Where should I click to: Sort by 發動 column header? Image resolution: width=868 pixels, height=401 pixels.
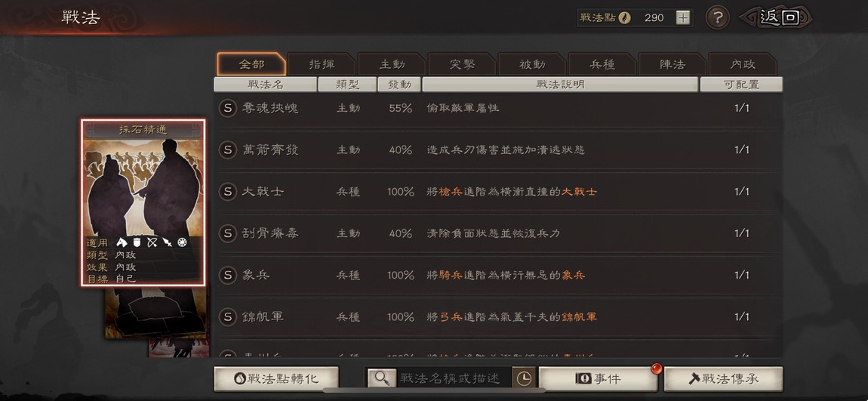[399, 85]
